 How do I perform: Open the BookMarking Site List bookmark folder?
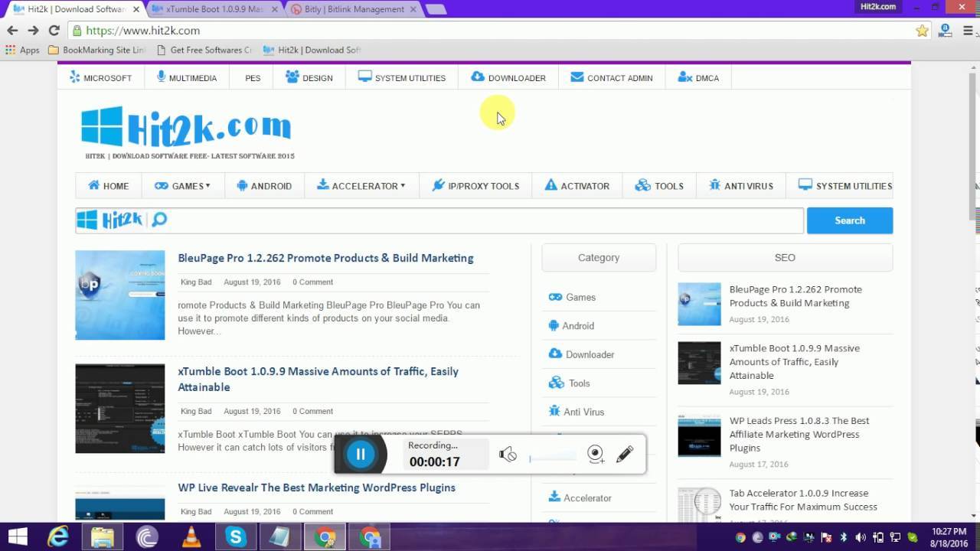coord(96,50)
